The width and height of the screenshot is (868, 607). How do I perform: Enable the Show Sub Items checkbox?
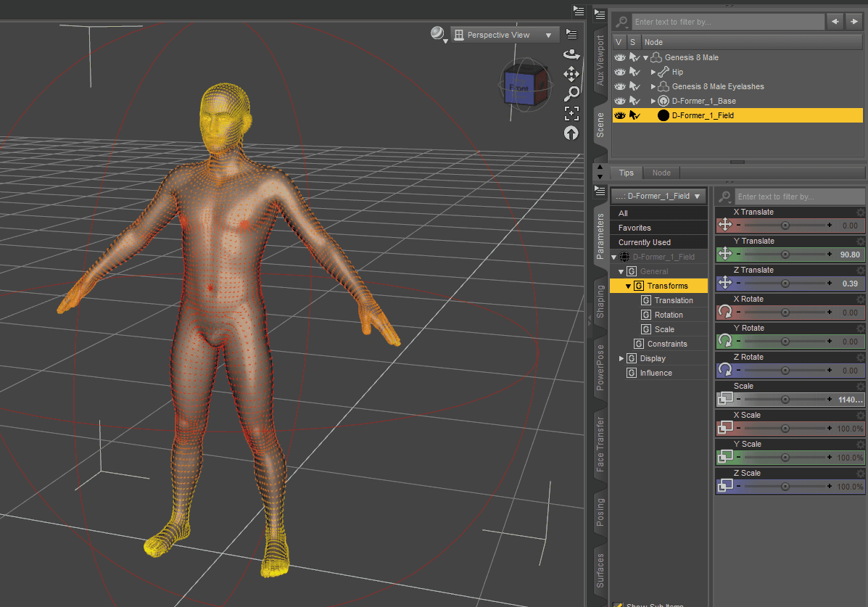click(619, 603)
